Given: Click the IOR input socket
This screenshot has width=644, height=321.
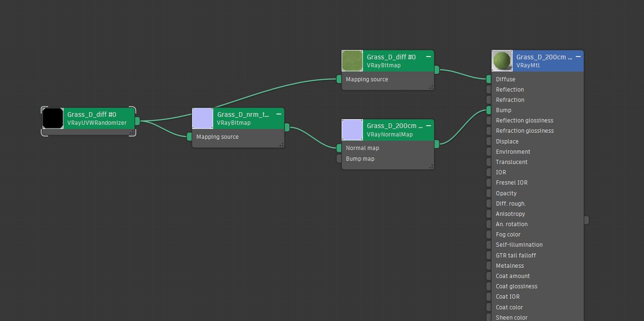Looking at the screenshot, I should tap(488, 172).
